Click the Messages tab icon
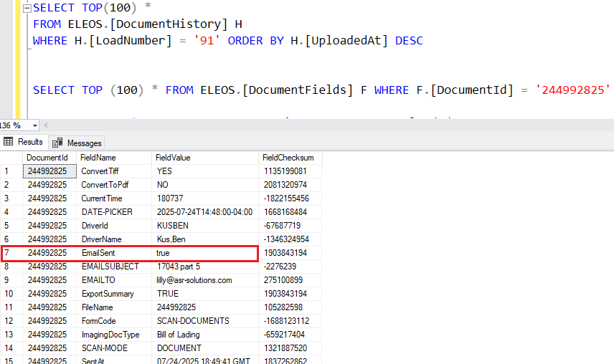This screenshot has width=614, height=364. coord(57,143)
